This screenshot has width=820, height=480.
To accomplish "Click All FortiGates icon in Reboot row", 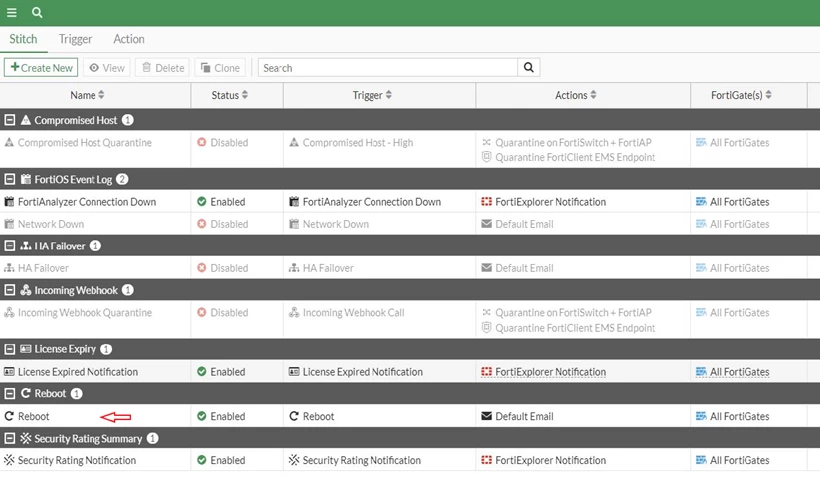I will pyautogui.click(x=701, y=416).
